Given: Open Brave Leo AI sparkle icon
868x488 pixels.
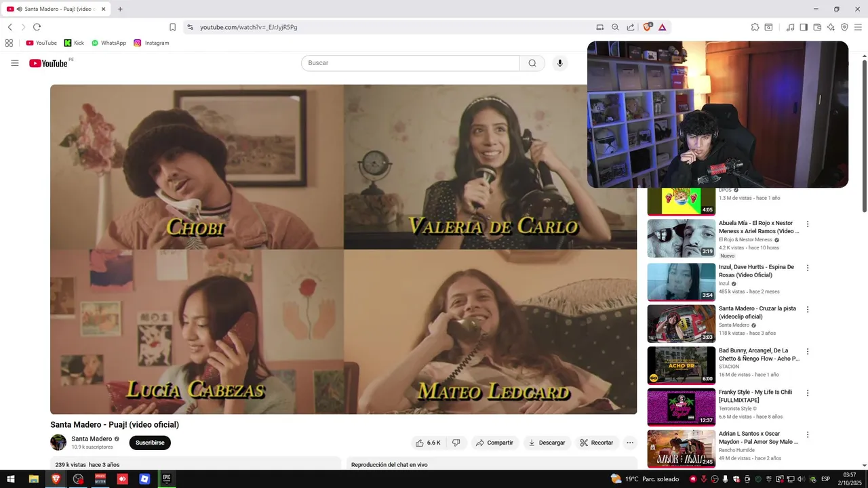Looking at the screenshot, I should pyautogui.click(x=831, y=27).
